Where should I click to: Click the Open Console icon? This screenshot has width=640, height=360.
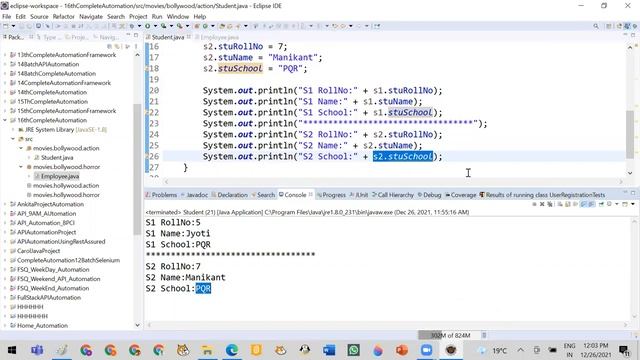coord(625,204)
